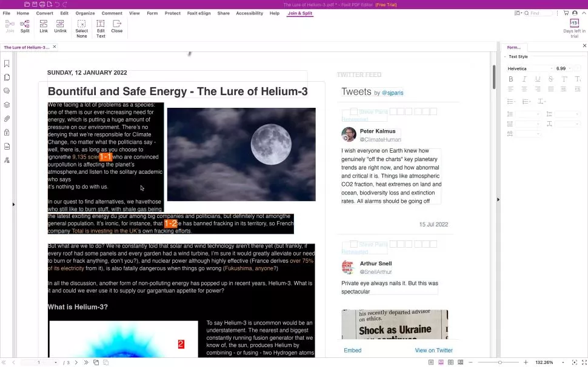Follow the @sjparis Twitter link
588x367 pixels.
(x=392, y=93)
